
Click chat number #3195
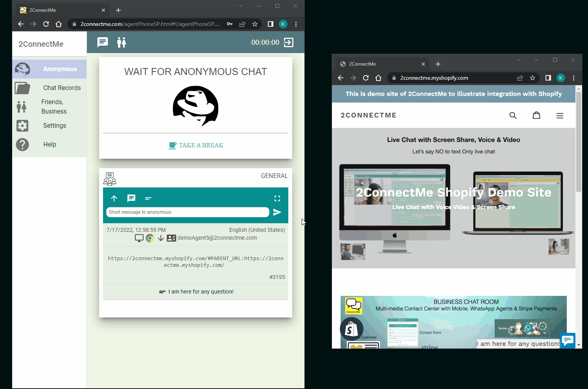pyautogui.click(x=277, y=277)
